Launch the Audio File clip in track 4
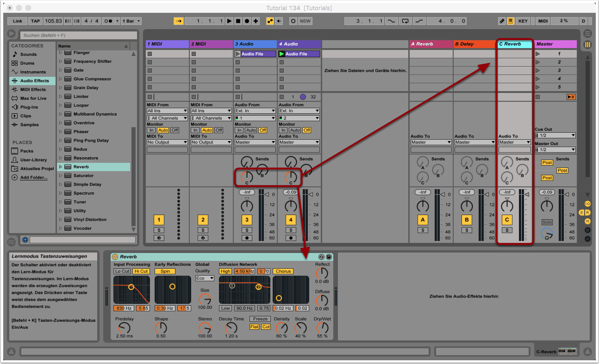This screenshot has height=364, width=599. point(281,54)
